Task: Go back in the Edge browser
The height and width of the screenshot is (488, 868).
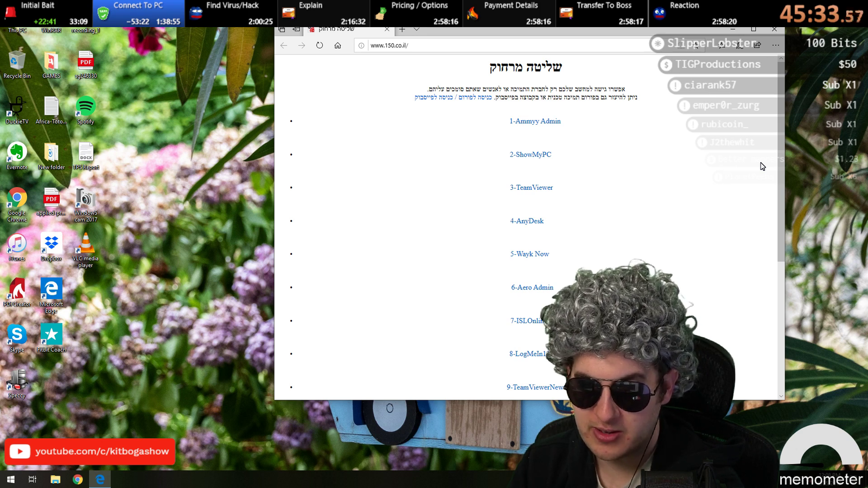Action: click(284, 46)
